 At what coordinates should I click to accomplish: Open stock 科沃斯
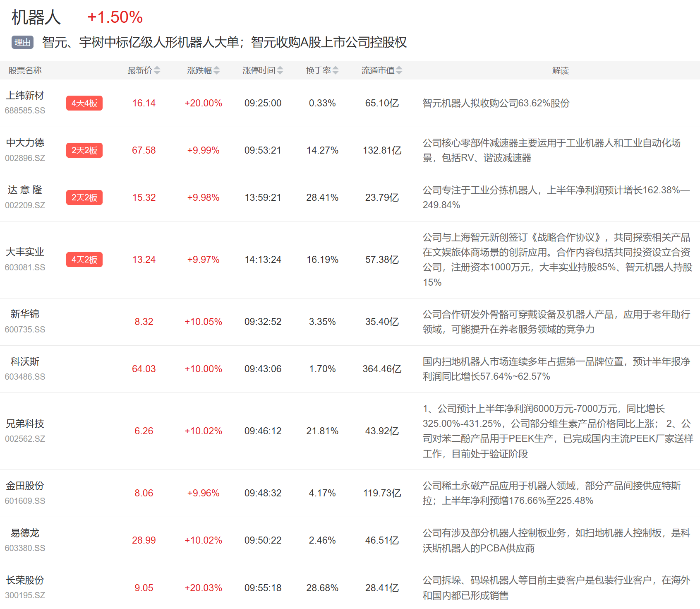tap(25, 362)
